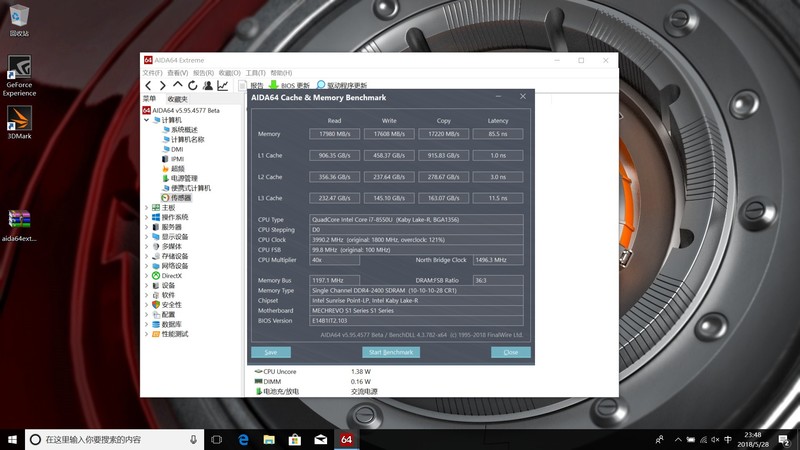
Task: Open the 工具(T) menu
Action: tap(255, 73)
